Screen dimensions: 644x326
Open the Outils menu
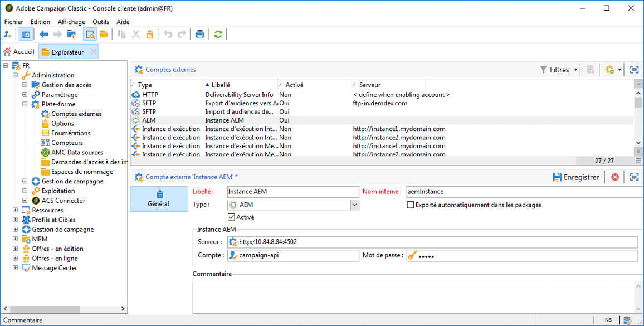(x=101, y=22)
